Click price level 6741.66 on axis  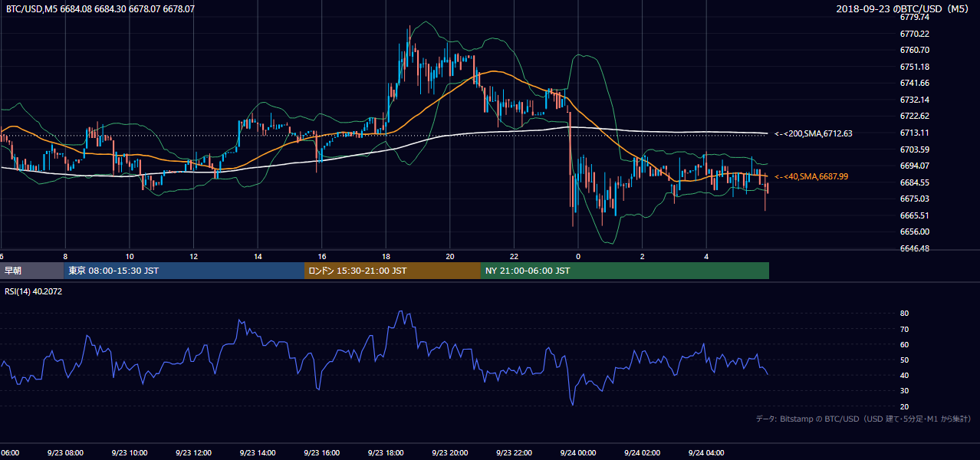(x=914, y=83)
